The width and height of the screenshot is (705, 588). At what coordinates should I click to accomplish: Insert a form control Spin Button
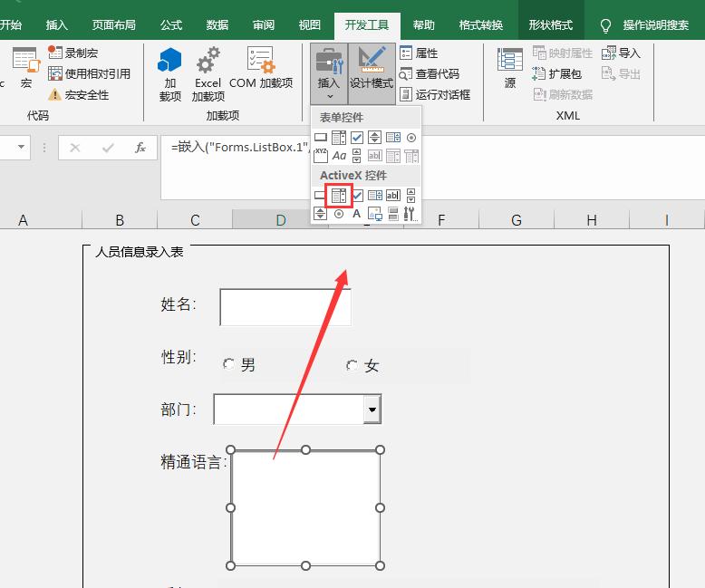374,138
